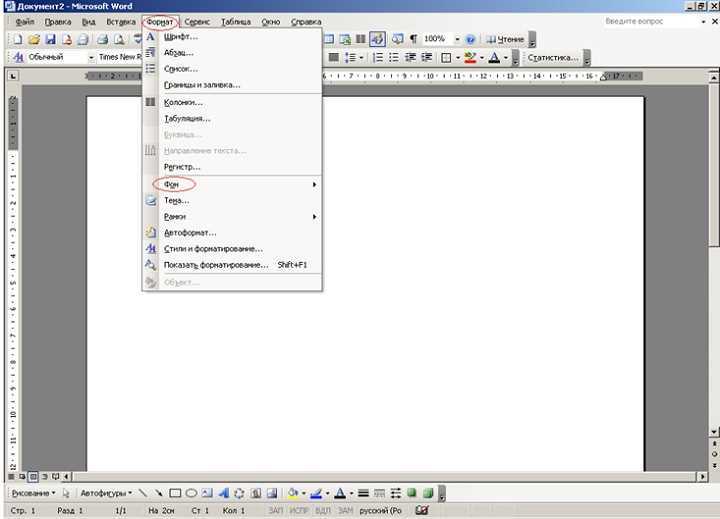Open the 100% zoom dropdown arrow
The height and width of the screenshot is (519, 720).
tap(457, 39)
